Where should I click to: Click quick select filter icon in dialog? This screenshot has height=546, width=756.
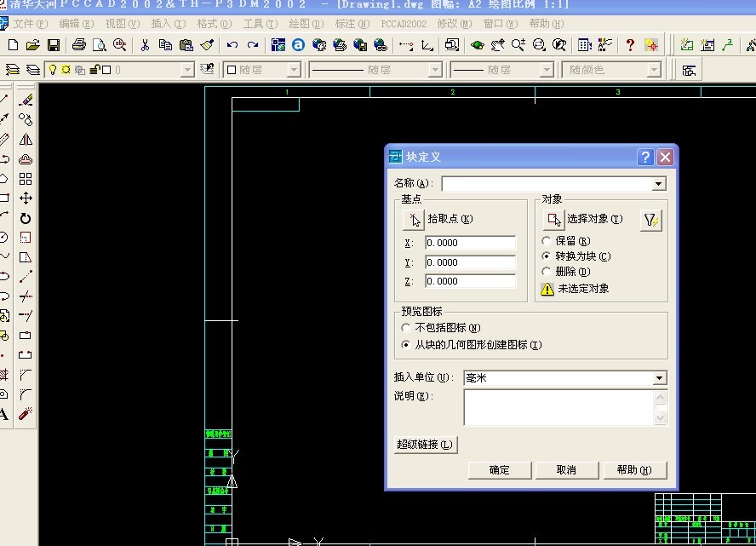pos(651,221)
